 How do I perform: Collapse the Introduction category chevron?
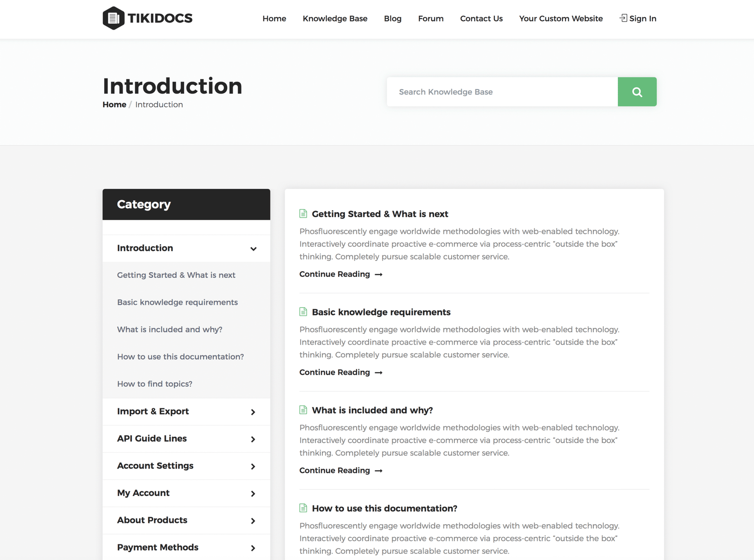(253, 249)
